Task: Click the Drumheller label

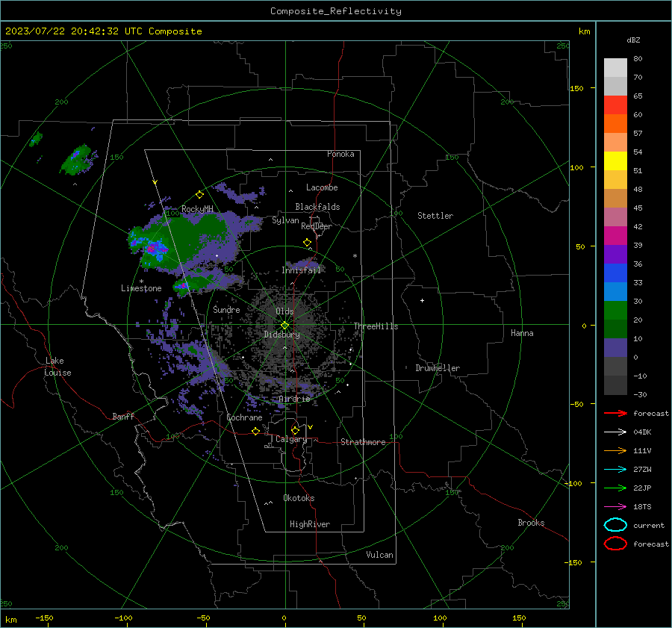Action: coord(438,368)
